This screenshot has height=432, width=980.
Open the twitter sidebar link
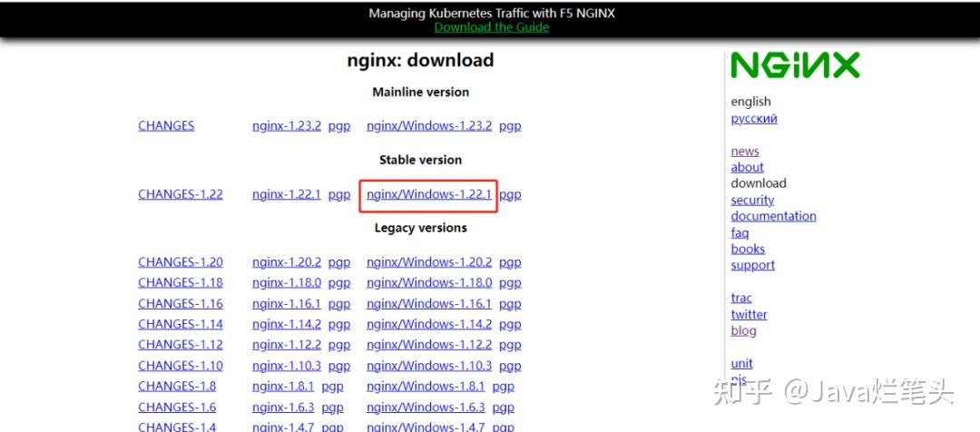[749, 314]
